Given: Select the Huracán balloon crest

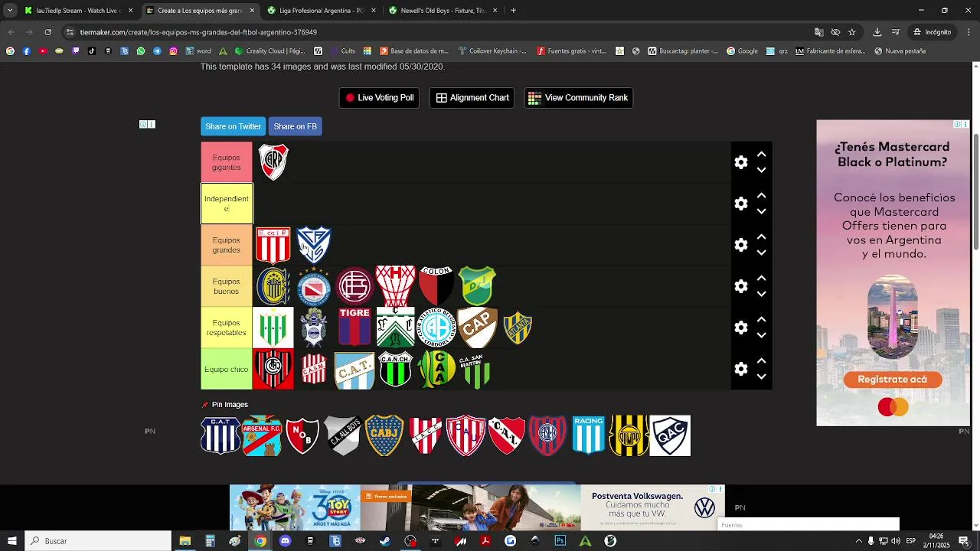Looking at the screenshot, I should pos(395,286).
